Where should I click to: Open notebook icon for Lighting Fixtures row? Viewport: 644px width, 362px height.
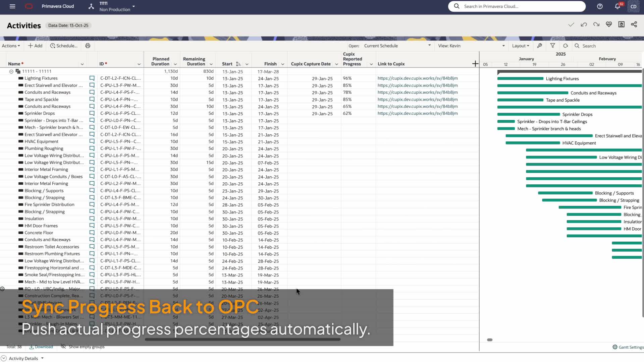[92, 78]
